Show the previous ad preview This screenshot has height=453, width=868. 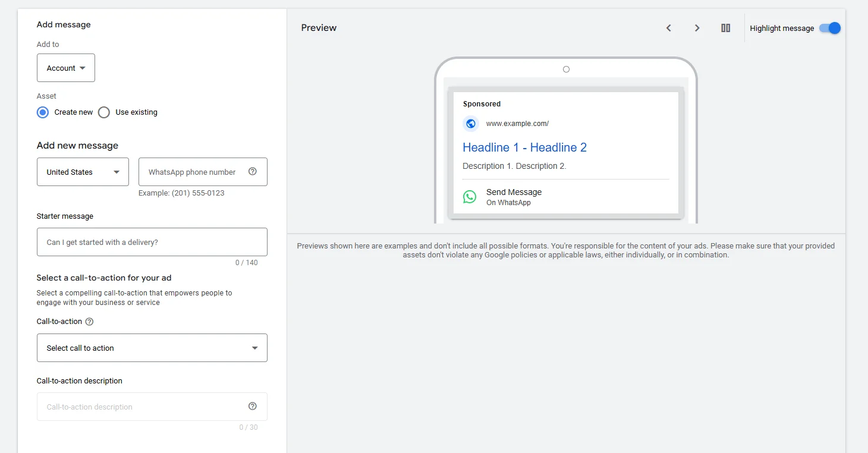668,28
